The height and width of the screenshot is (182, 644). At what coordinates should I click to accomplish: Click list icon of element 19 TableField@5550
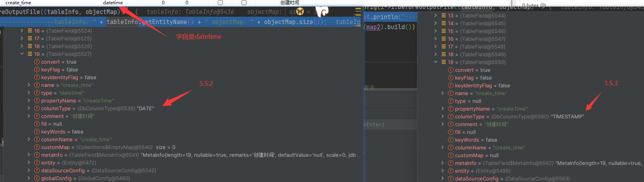[444, 62]
